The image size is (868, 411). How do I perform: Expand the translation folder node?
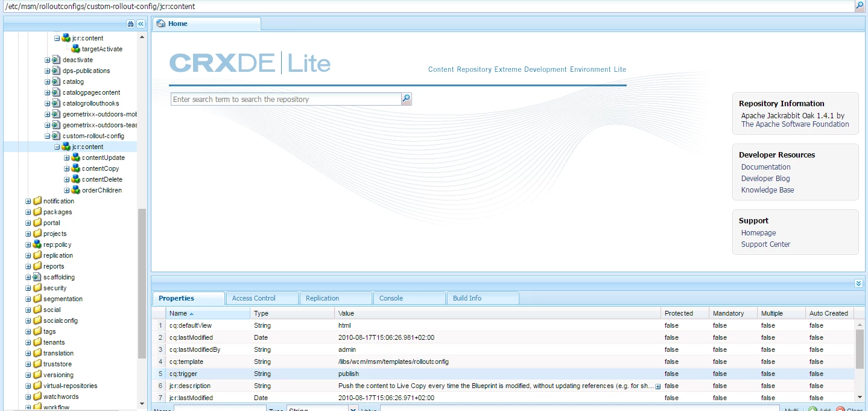[28, 353]
